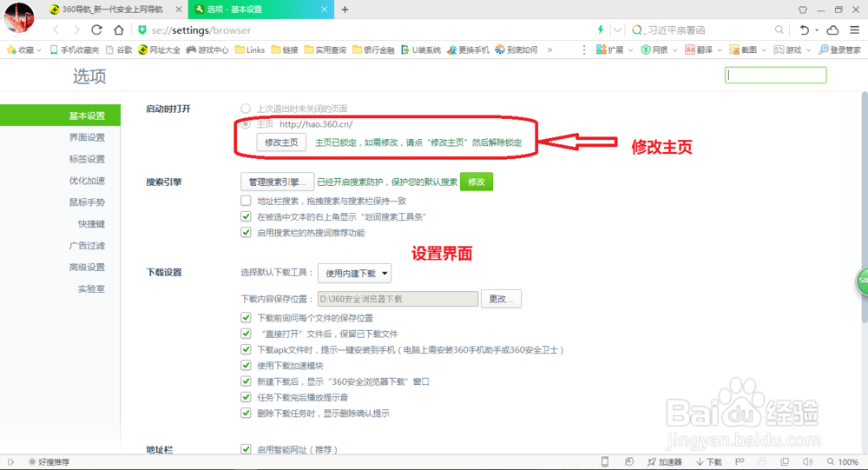Click the lightning speed mode icon
The image size is (868, 470).
click(601, 30)
